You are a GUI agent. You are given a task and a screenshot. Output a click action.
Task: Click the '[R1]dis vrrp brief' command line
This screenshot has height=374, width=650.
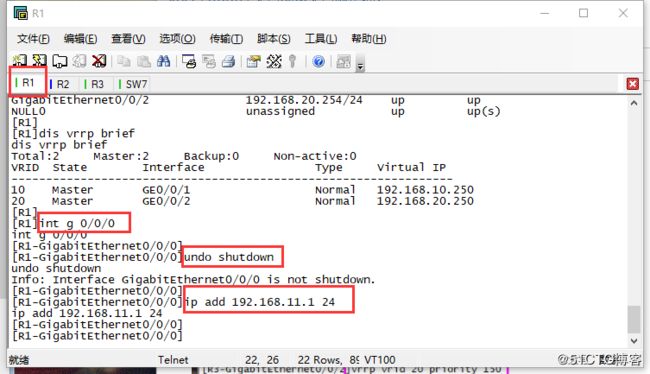click(73, 134)
